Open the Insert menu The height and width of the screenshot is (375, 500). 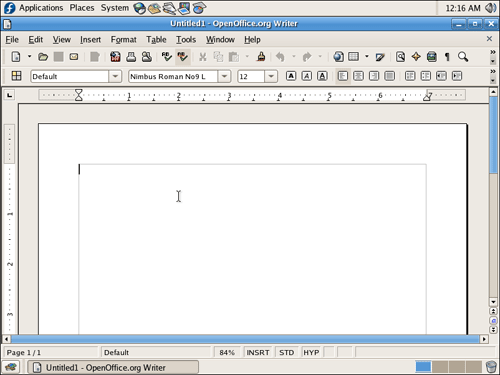[90, 40]
